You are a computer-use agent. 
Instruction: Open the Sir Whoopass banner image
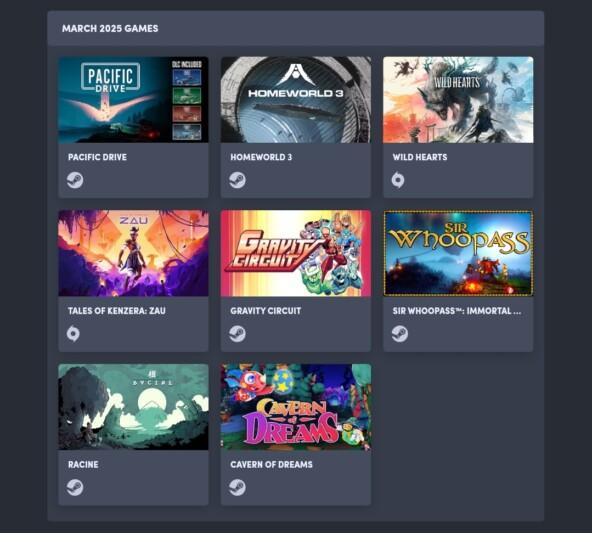click(458, 253)
